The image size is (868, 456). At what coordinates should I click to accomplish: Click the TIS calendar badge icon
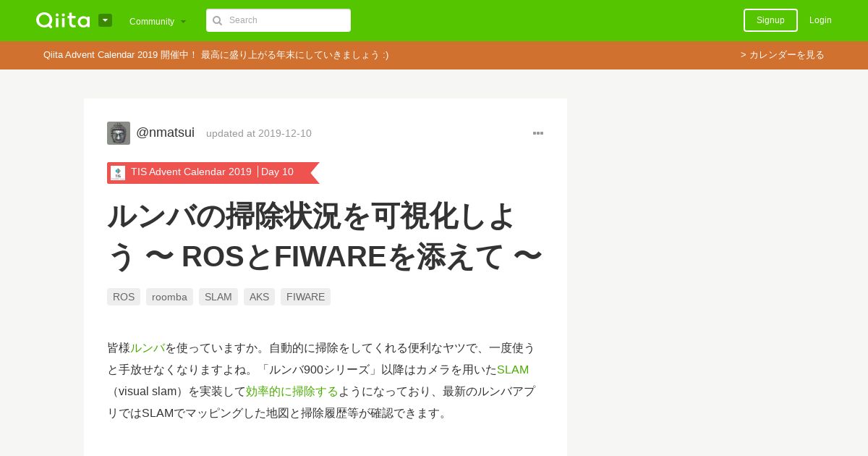[x=118, y=173]
